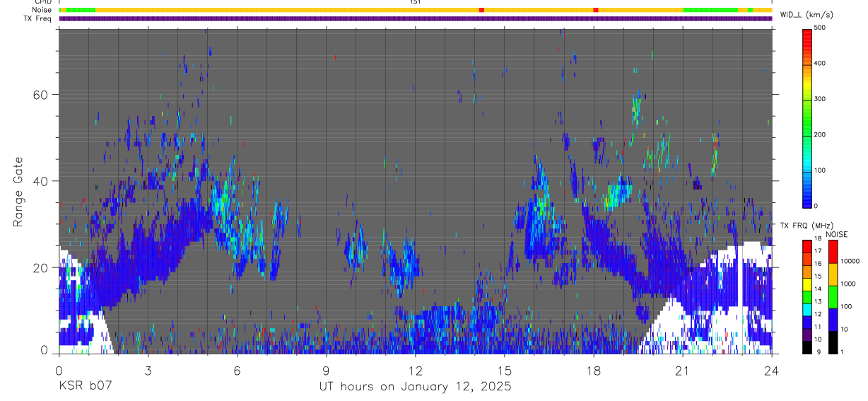Click the '20' range gate tick label
Screen dimensions: 868x401
coord(42,267)
